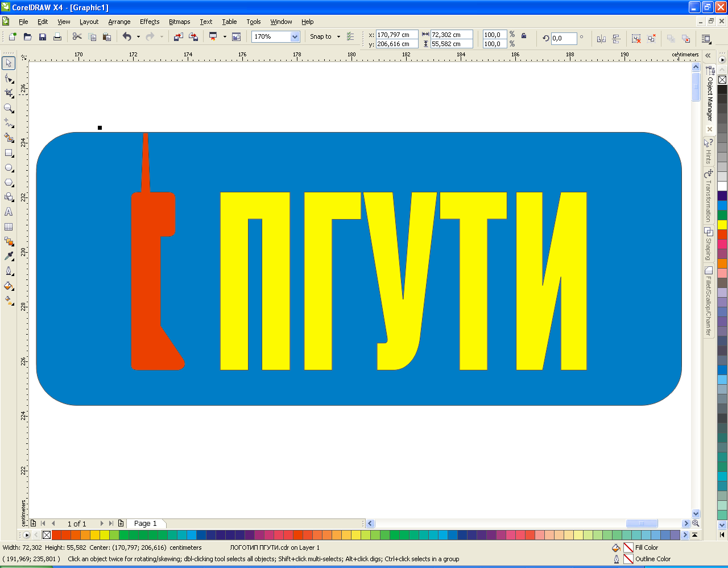Open the Wrap paragraph text flyout

coord(706,39)
